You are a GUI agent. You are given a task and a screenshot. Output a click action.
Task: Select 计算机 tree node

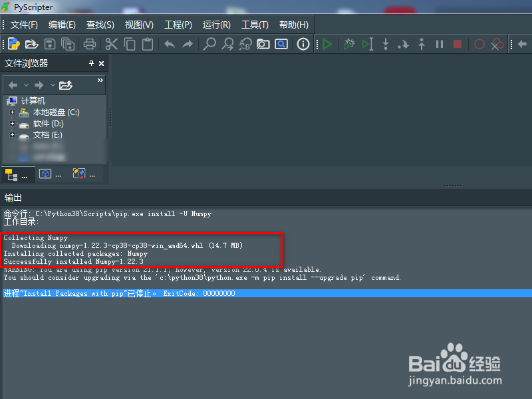[x=33, y=101]
